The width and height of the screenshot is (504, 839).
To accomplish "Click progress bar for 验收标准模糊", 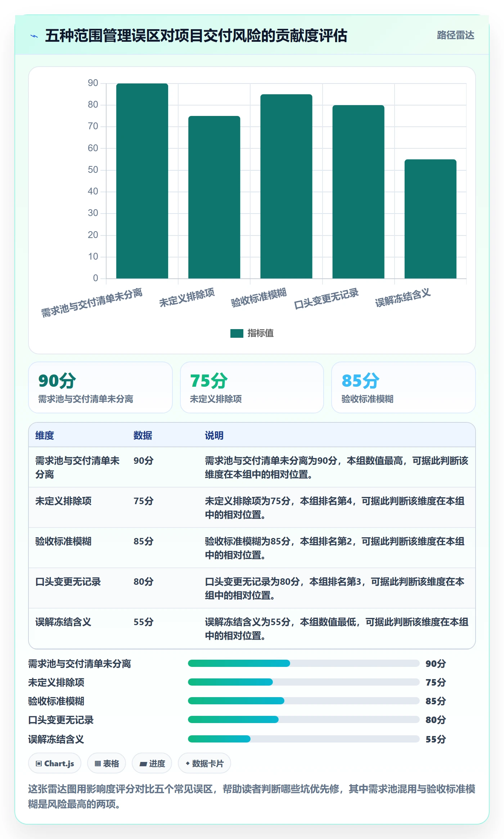I will click(x=304, y=701).
